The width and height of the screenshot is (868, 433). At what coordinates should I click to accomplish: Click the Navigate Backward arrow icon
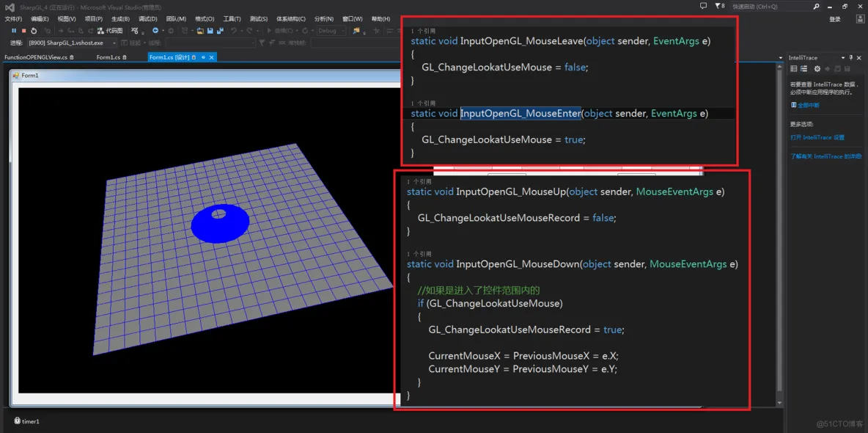pyautogui.click(x=155, y=31)
